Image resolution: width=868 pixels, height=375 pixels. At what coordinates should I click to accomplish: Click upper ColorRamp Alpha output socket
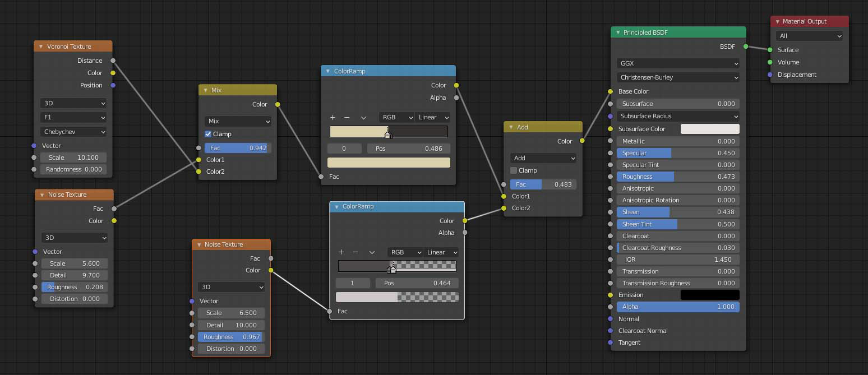tap(456, 98)
